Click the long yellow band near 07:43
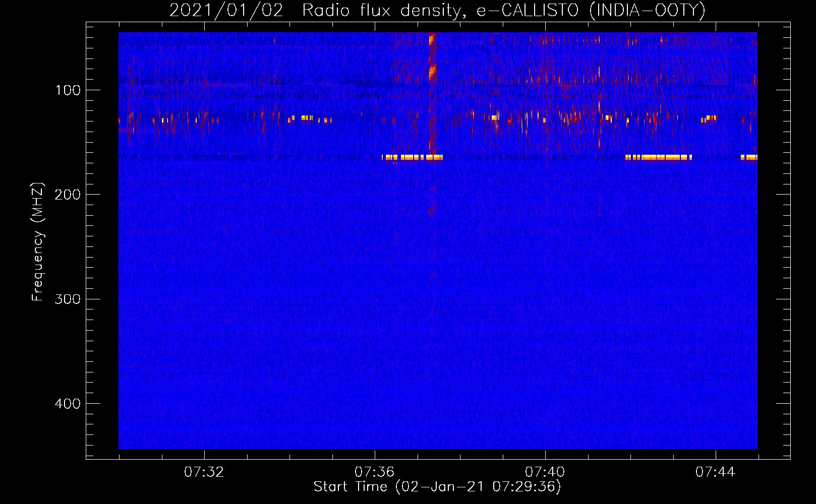Viewport: 816px width, 504px height. click(x=658, y=158)
